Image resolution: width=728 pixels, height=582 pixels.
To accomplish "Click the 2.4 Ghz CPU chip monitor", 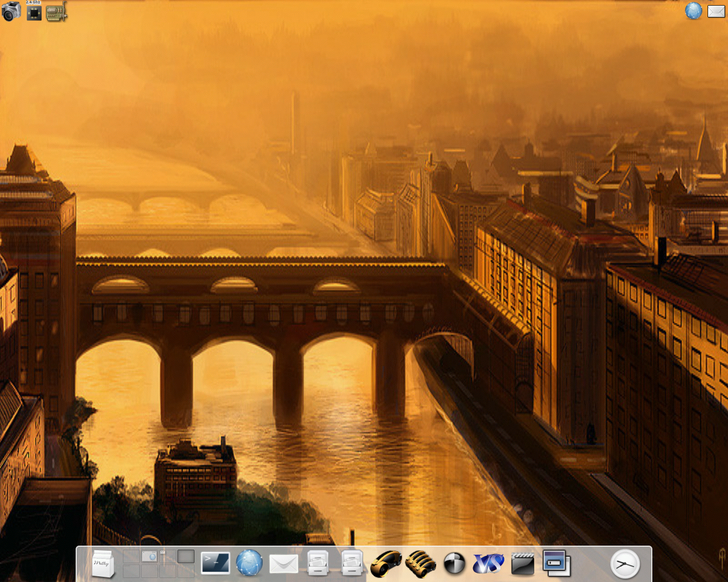I will pyautogui.click(x=34, y=13).
